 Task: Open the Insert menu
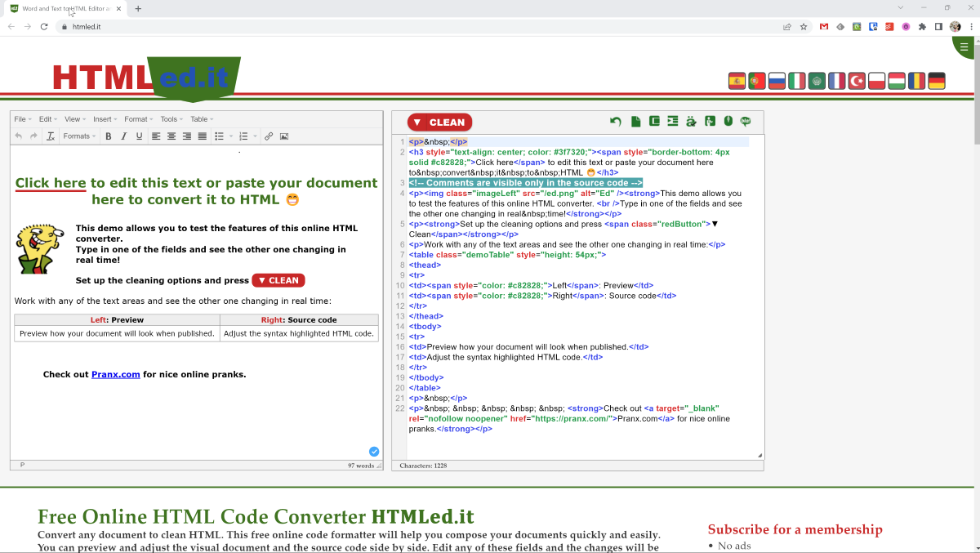[x=105, y=119]
